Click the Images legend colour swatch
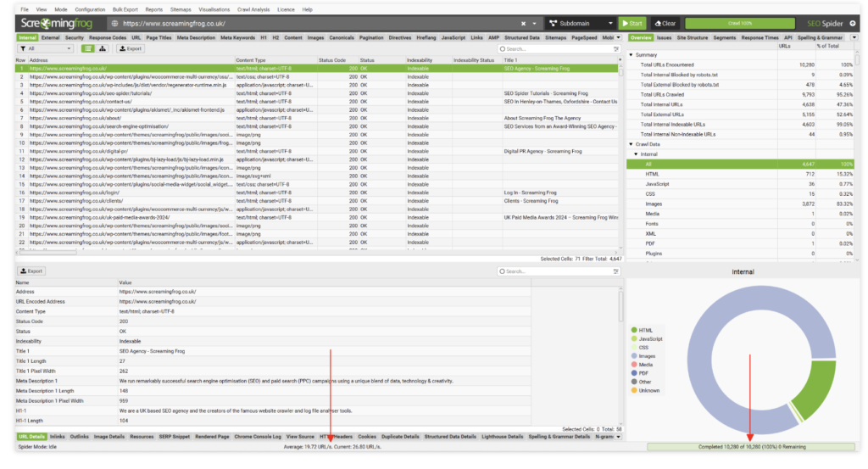The image size is (868, 469). 634,356
